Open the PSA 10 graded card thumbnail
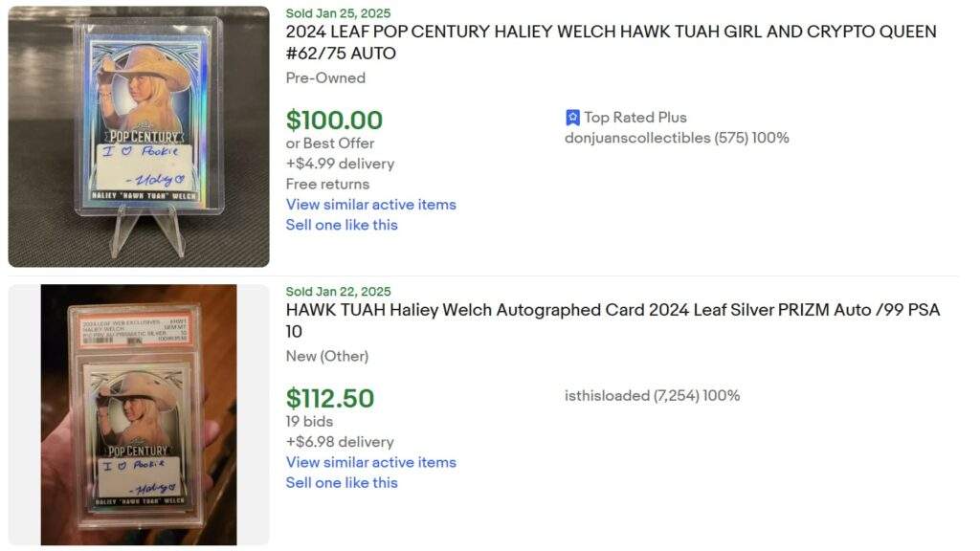Viewport: 980px width, 551px height. tap(139, 414)
